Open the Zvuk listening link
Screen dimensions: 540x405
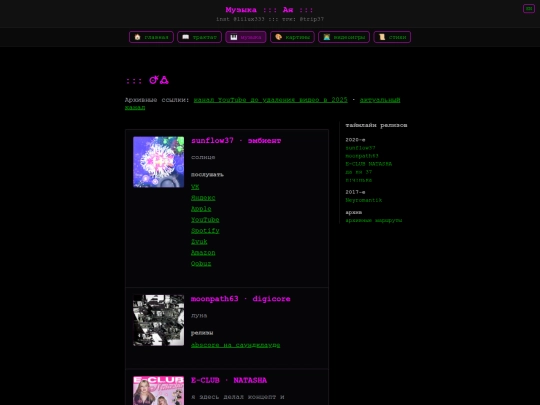[x=199, y=242]
